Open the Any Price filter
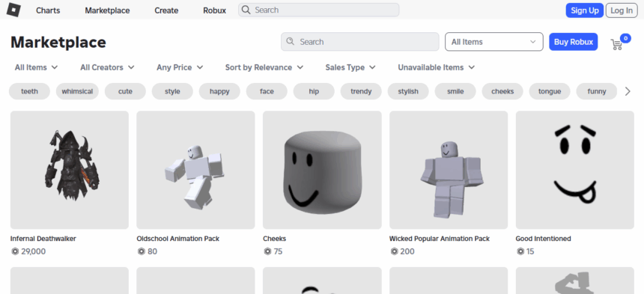This screenshot has width=644, height=294. [180, 67]
